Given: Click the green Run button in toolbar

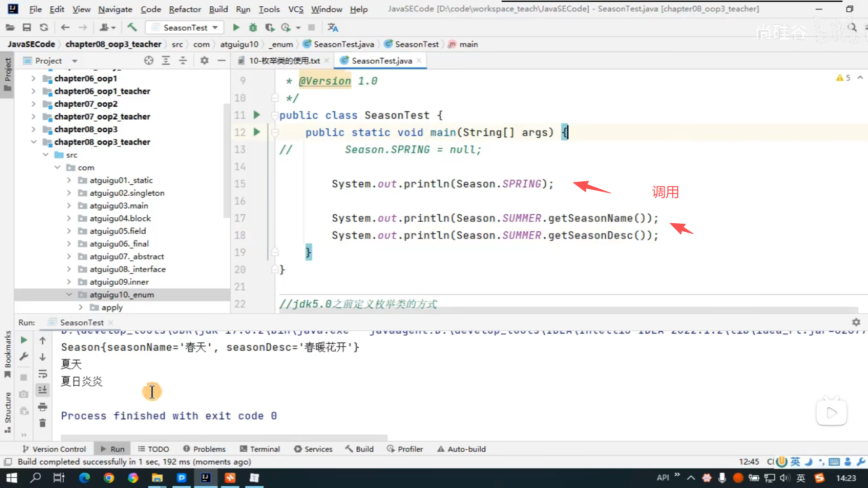Looking at the screenshot, I should 236,28.
